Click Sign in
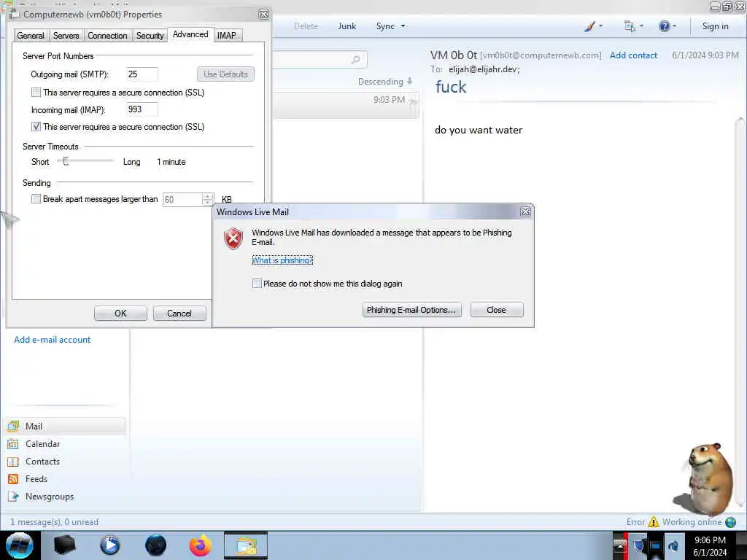 tap(715, 26)
